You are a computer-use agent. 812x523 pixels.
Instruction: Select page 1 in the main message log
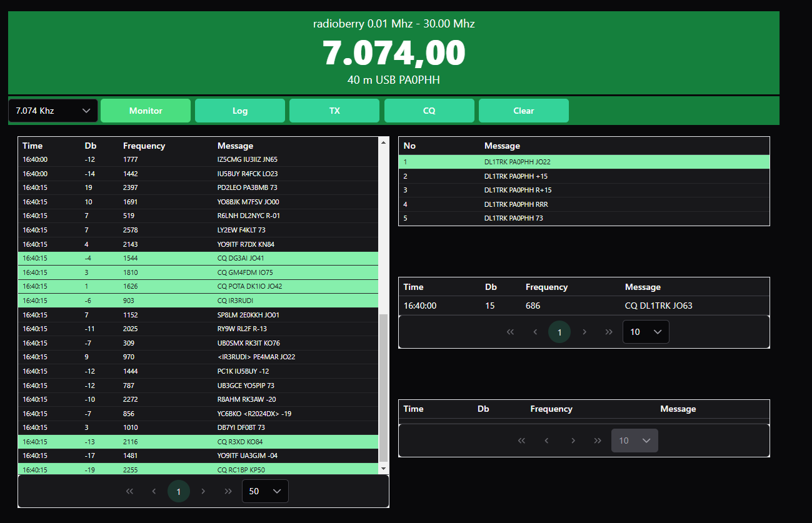click(178, 491)
